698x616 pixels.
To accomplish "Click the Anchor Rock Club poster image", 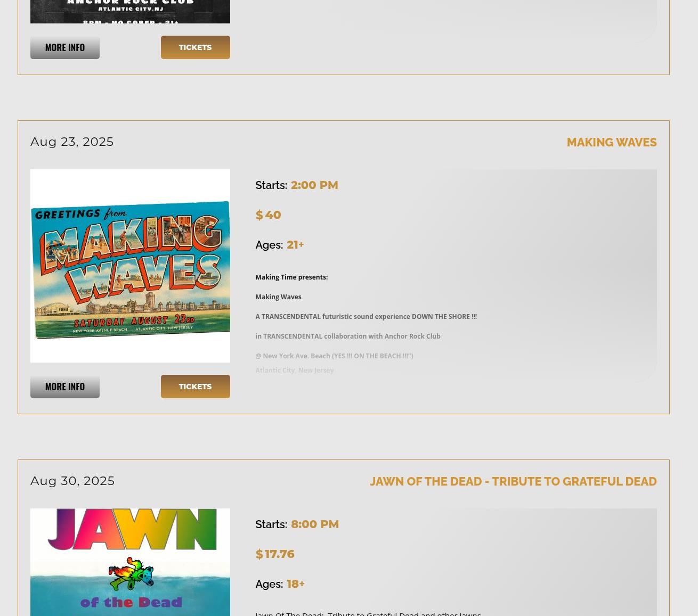I will point(130,11).
